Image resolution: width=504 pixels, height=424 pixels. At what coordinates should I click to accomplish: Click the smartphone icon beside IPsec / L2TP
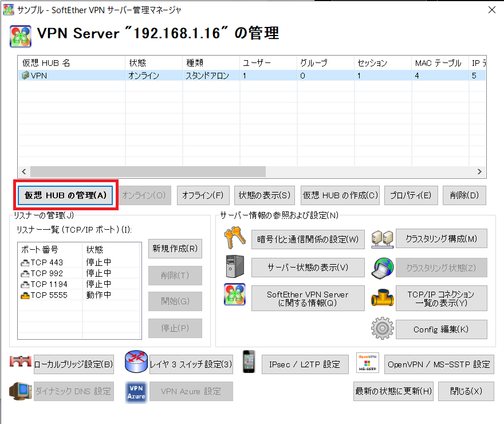tap(249, 362)
